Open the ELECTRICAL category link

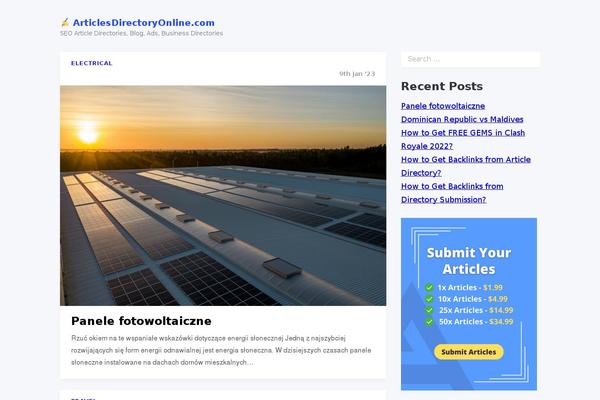click(91, 63)
